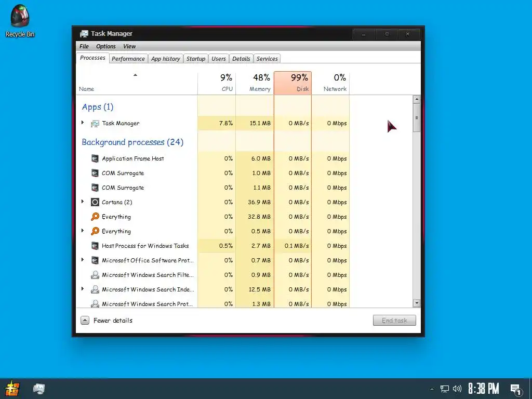Click the Background processes (24) heading
Viewport: 532px width, 399px height.
tap(132, 142)
